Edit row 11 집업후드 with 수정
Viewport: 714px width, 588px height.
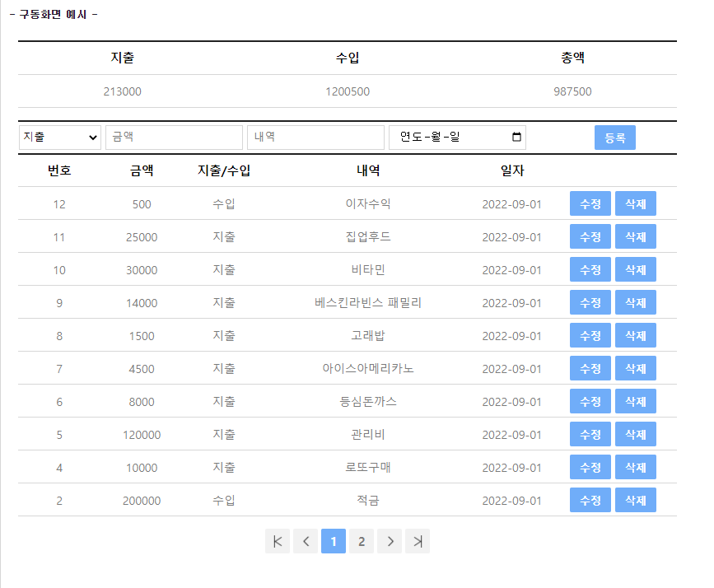tap(590, 236)
